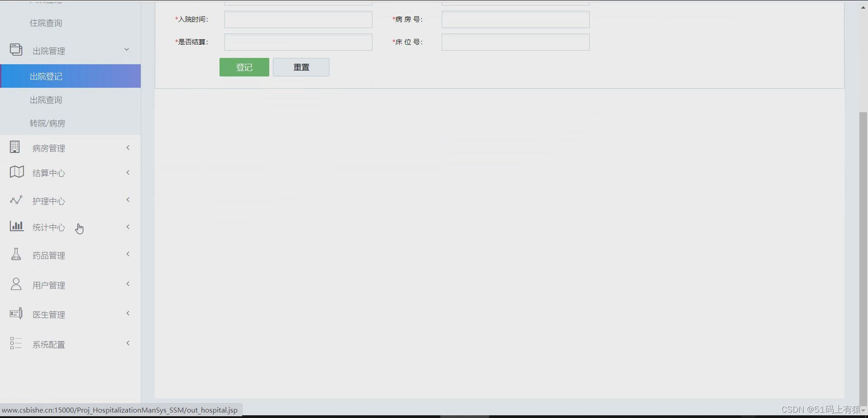Open the 统计中心 menu label

point(49,228)
